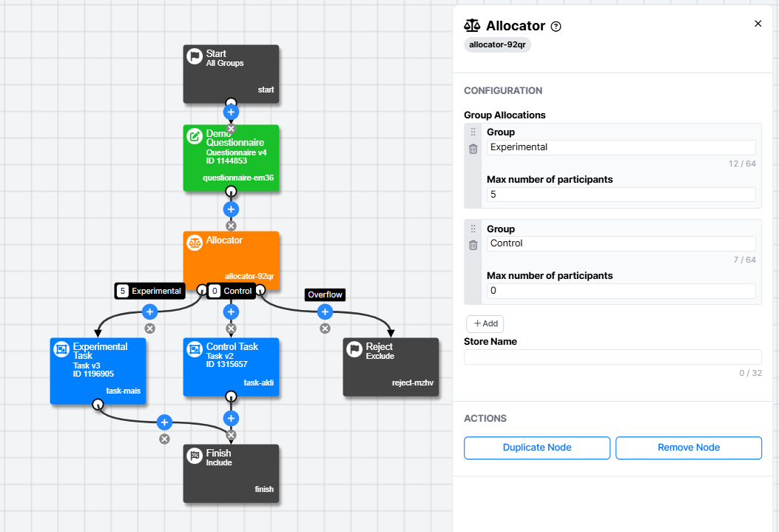Add node on the Control branch
This screenshot has height=532, width=779.
pos(231,312)
